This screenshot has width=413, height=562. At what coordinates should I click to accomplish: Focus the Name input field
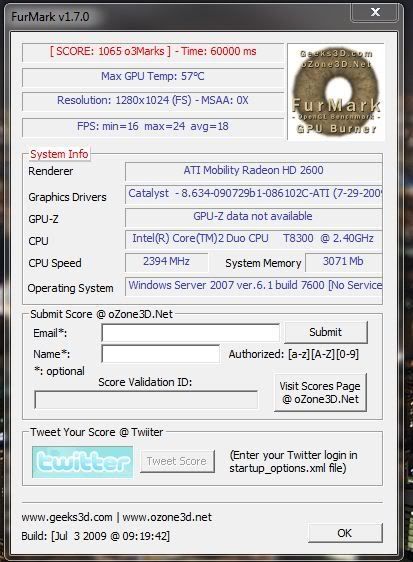coord(161,354)
